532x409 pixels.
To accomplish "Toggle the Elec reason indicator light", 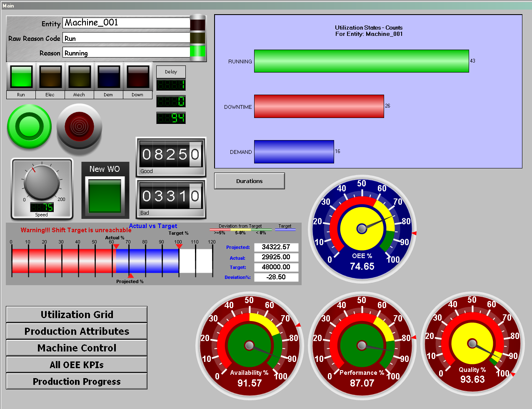I will tap(50, 77).
